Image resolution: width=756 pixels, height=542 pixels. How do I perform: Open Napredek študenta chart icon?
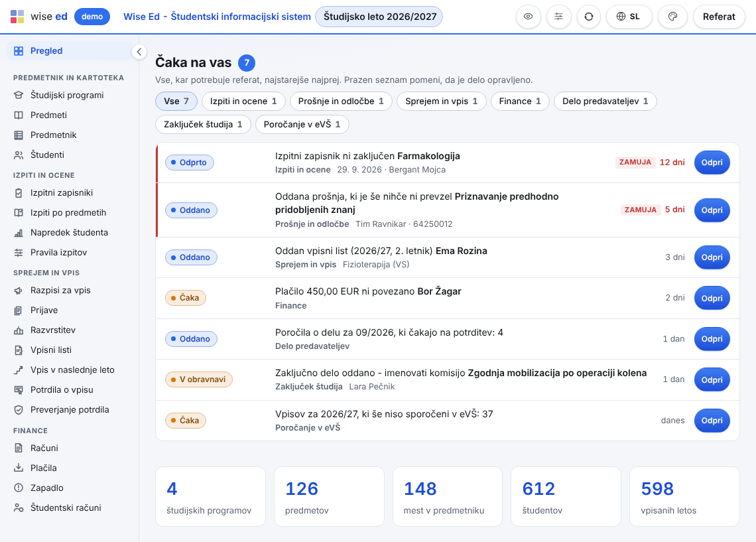19,232
